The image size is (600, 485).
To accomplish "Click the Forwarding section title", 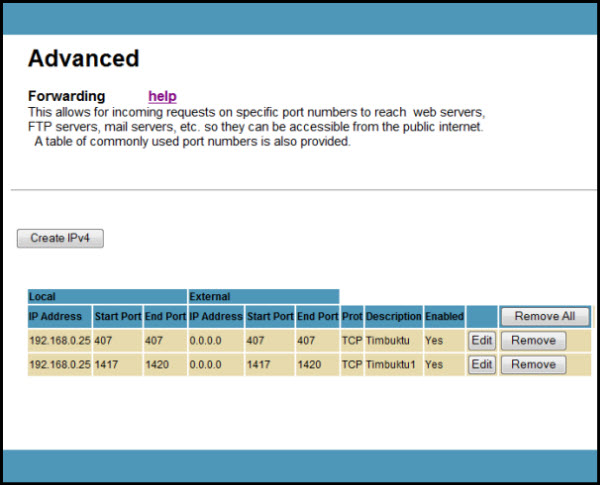I will point(66,96).
